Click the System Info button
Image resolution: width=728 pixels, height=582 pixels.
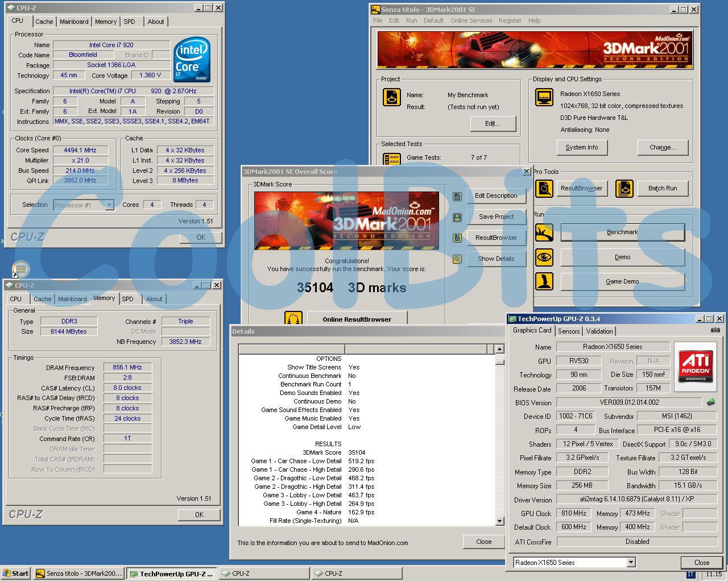(582, 147)
